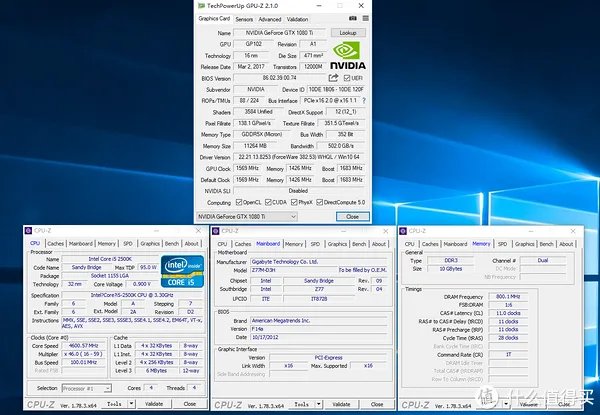Expand the Tools arrow in Mainboard window
600x415 pixels.
tap(318, 404)
